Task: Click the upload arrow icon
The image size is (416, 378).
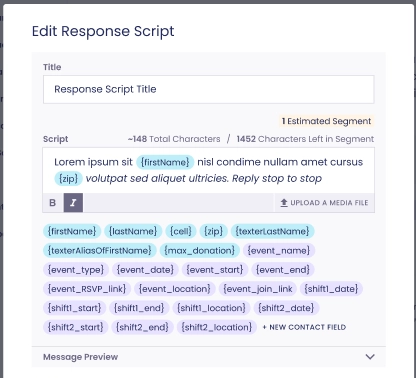Action: tap(284, 203)
